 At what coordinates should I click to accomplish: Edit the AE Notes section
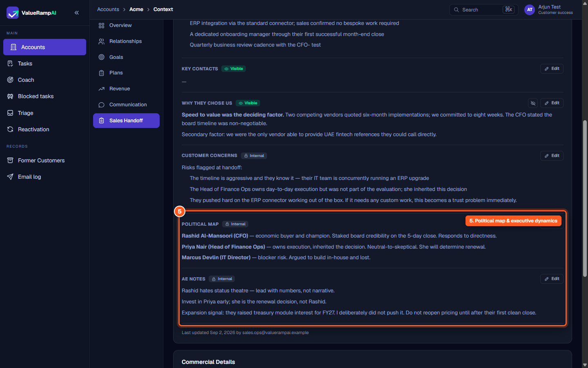pos(552,279)
